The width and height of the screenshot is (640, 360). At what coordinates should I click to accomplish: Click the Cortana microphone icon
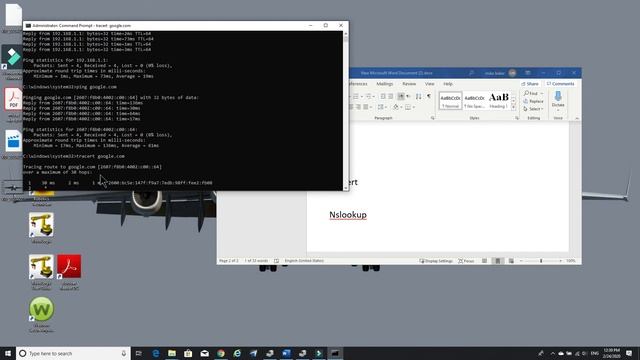click(124, 353)
